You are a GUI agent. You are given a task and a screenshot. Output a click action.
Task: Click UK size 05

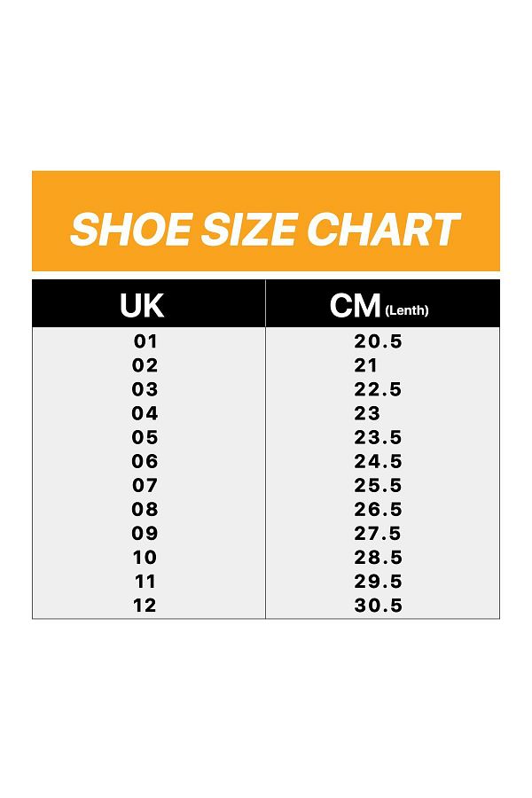[x=145, y=437]
